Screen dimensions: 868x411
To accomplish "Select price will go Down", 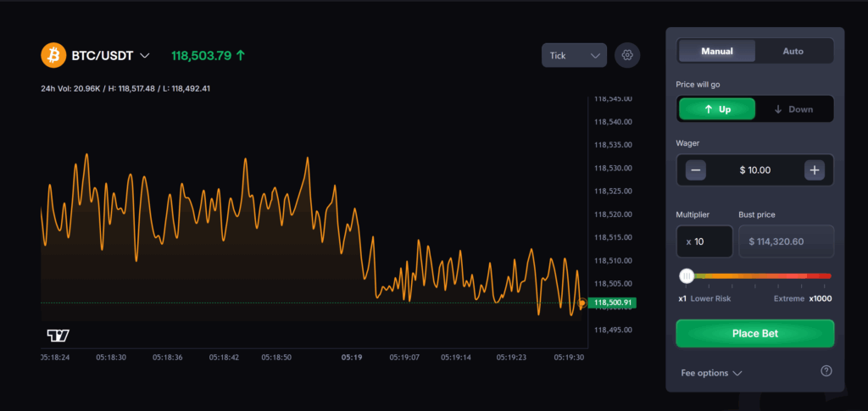I will pos(793,109).
